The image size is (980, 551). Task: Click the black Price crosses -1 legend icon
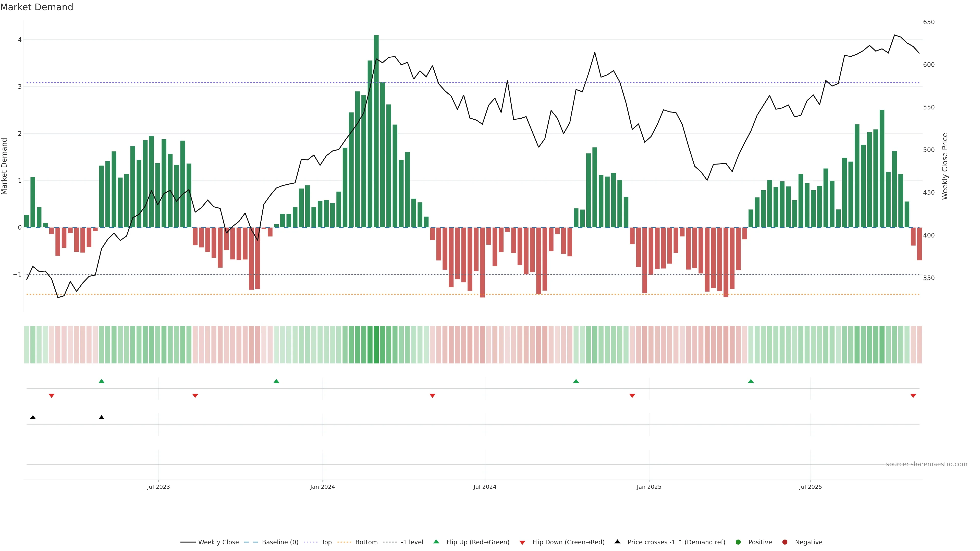(617, 542)
